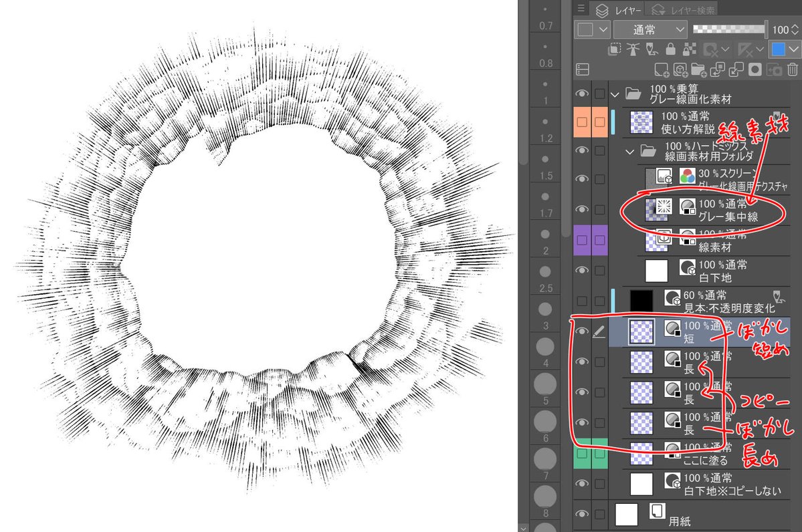
Task: Click the brush size list bottom chevron
Action: (x=522, y=527)
